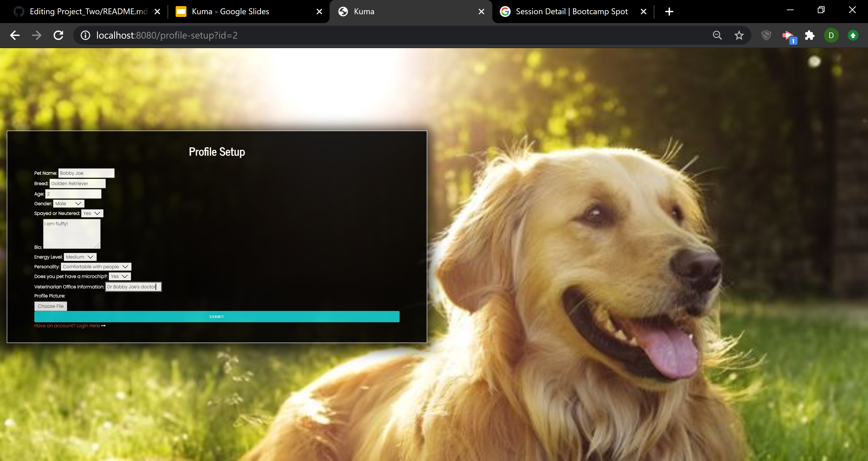Click the green update arrow icon

(853, 35)
